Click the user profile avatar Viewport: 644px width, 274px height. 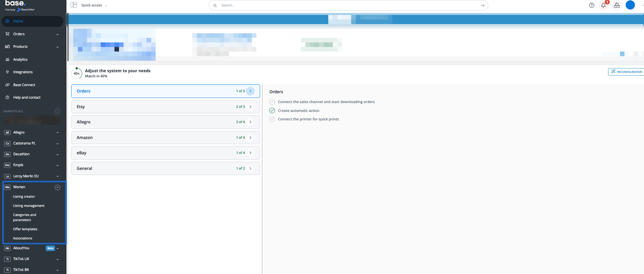[x=630, y=5]
